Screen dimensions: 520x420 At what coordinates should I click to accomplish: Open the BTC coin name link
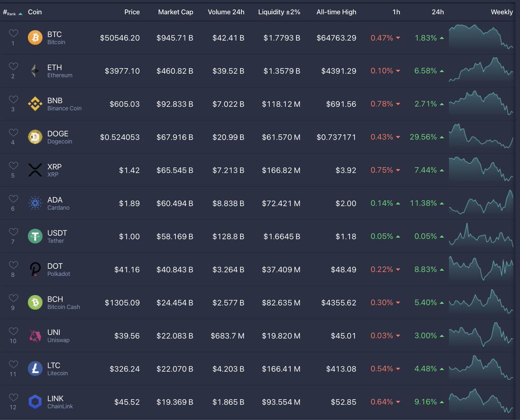(x=55, y=34)
